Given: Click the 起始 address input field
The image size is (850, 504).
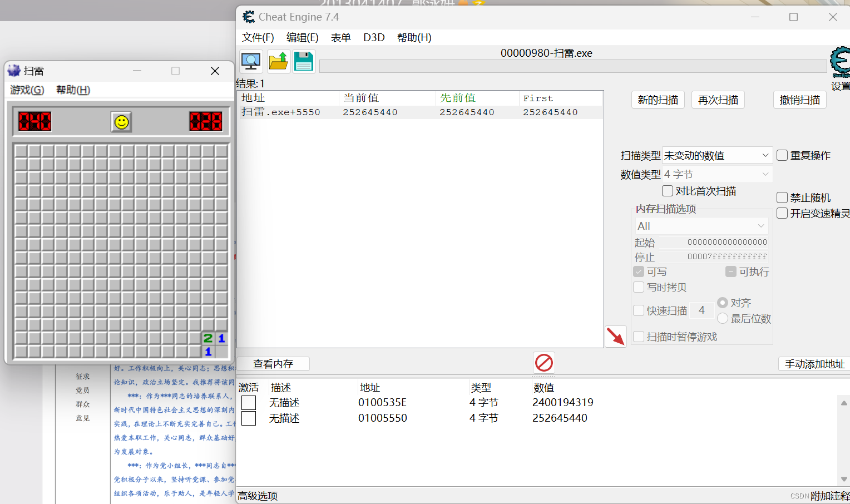Looking at the screenshot, I should (x=714, y=242).
